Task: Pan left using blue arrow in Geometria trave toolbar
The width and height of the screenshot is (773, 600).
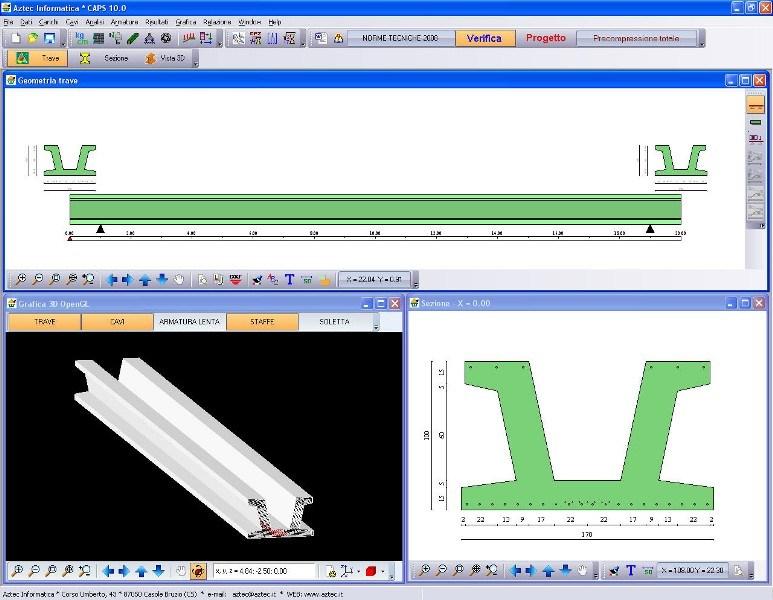Action: point(112,280)
